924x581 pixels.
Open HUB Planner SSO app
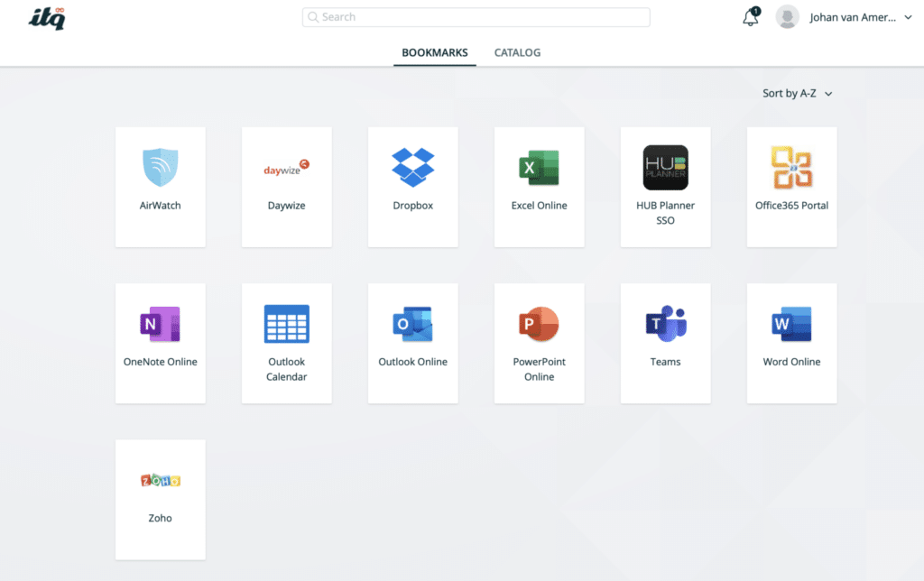coord(665,169)
